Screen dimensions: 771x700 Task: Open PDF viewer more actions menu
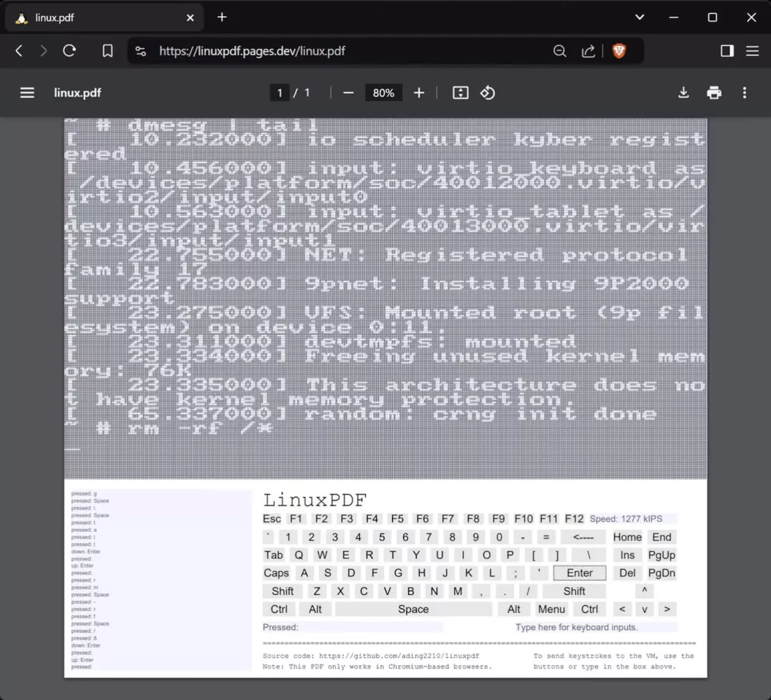744,93
